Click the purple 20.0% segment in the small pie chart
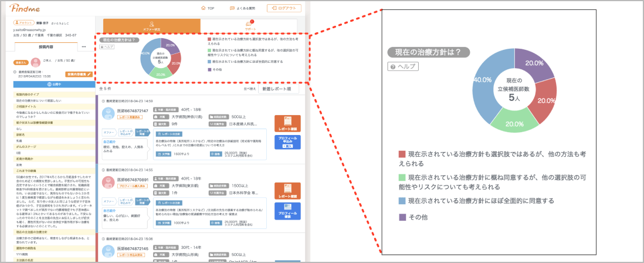The height and width of the screenshot is (263, 644). click(x=170, y=46)
